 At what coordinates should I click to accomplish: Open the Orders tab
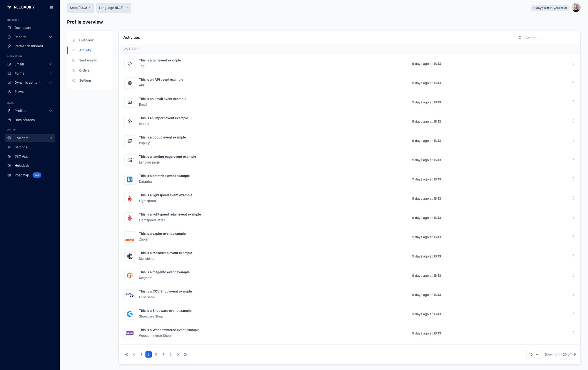point(84,70)
